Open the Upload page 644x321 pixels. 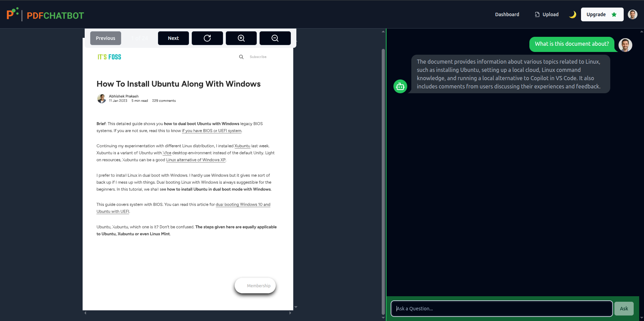(x=547, y=14)
